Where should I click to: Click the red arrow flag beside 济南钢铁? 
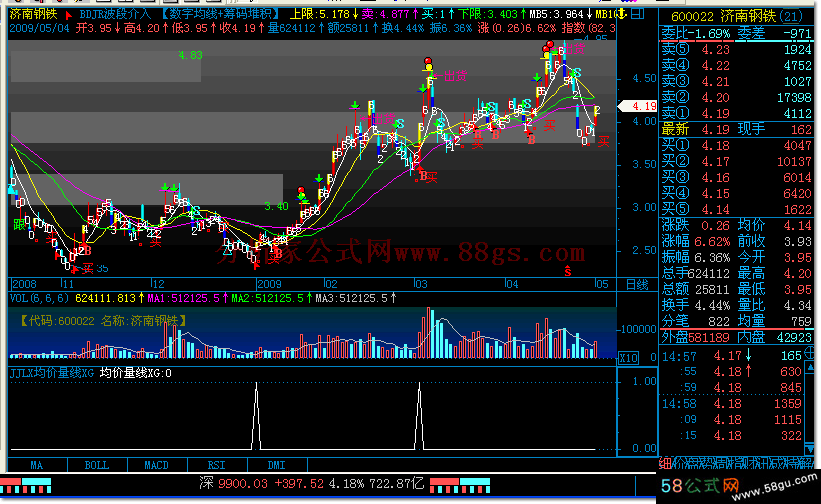[68, 15]
